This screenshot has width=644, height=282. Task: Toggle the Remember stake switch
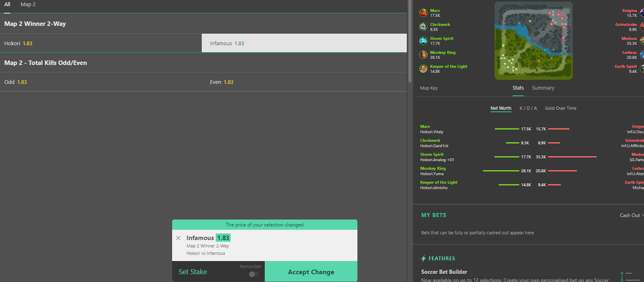coord(254,274)
